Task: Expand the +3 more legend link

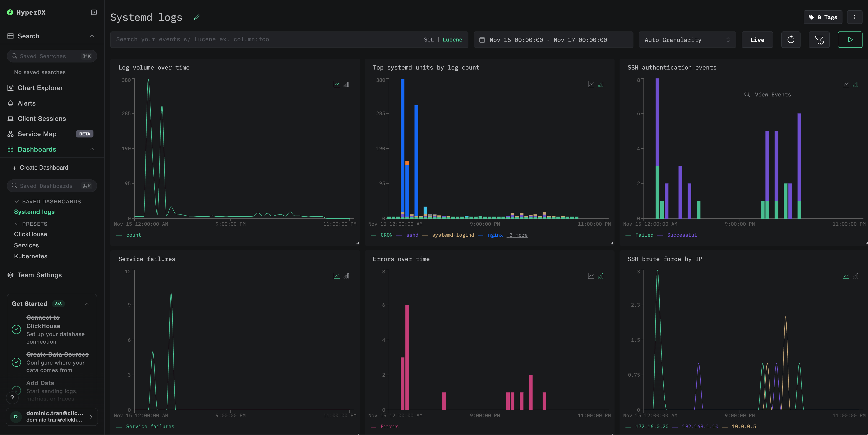Action: pyautogui.click(x=517, y=235)
